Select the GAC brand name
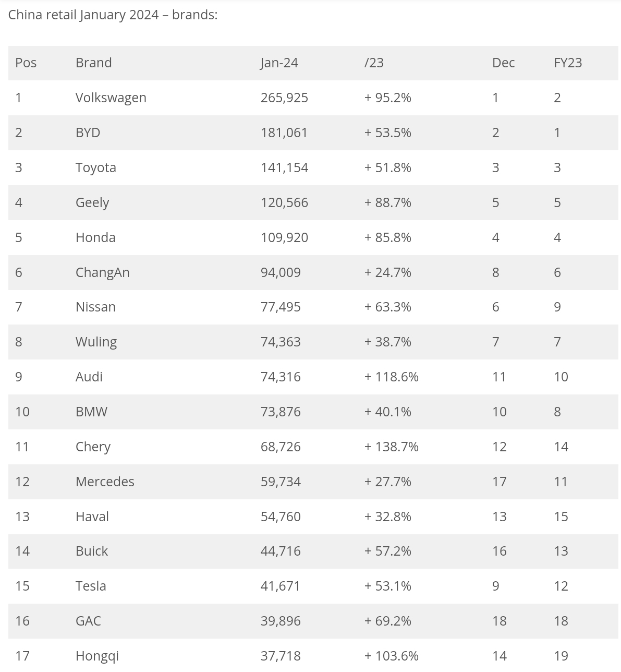 click(x=88, y=621)
